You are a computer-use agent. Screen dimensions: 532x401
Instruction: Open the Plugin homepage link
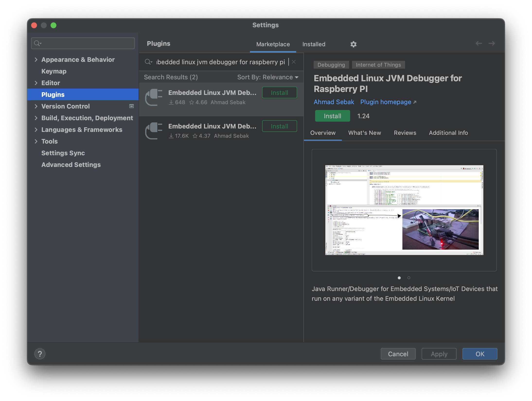pos(386,102)
